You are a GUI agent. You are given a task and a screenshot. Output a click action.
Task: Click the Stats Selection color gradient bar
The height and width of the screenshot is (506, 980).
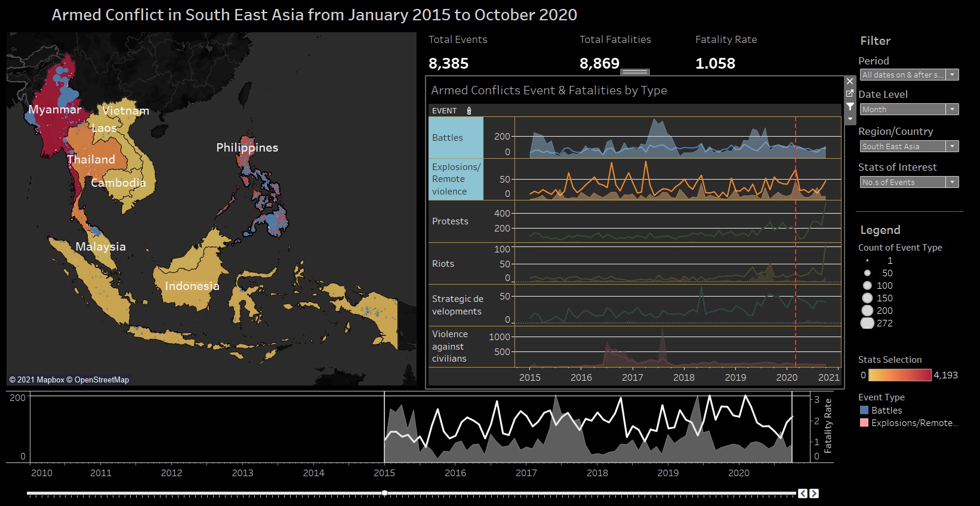900,375
